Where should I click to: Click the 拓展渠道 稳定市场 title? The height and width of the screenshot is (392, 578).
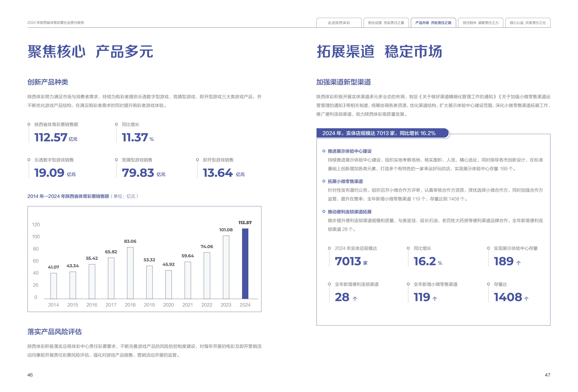click(x=379, y=52)
